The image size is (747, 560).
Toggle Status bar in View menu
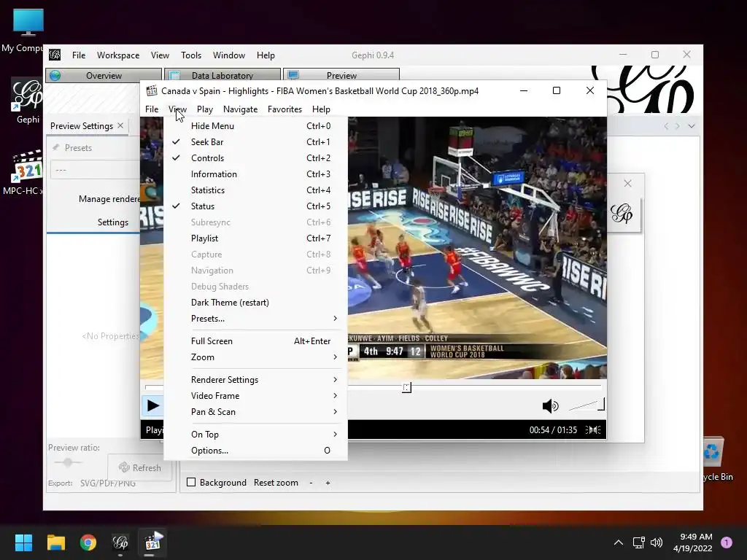pos(255,206)
